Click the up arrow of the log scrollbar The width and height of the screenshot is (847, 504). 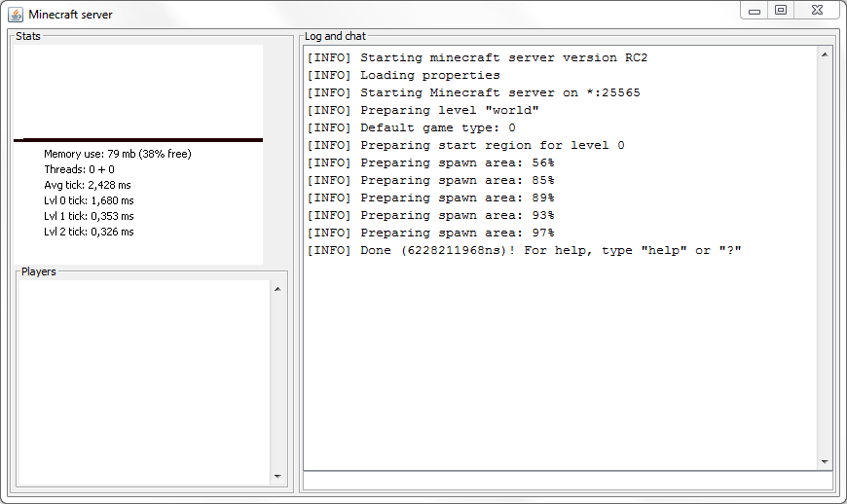coord(825,54)
